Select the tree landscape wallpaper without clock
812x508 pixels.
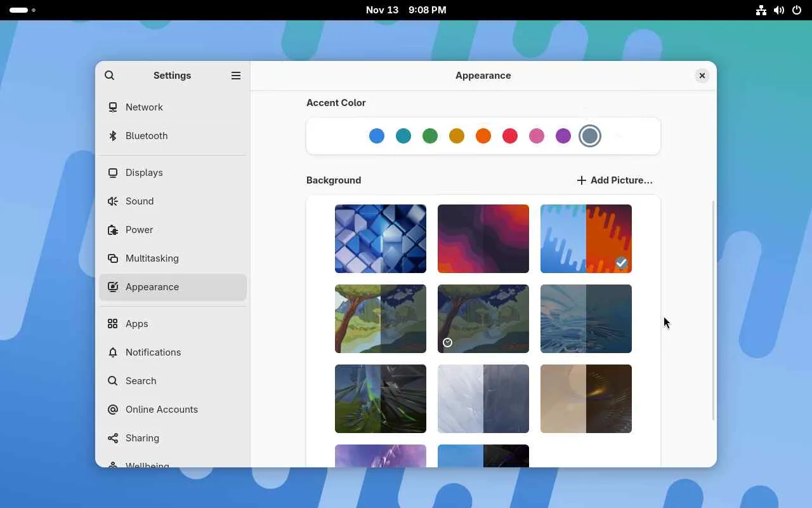pyautogui.click(x=381, y=319)
